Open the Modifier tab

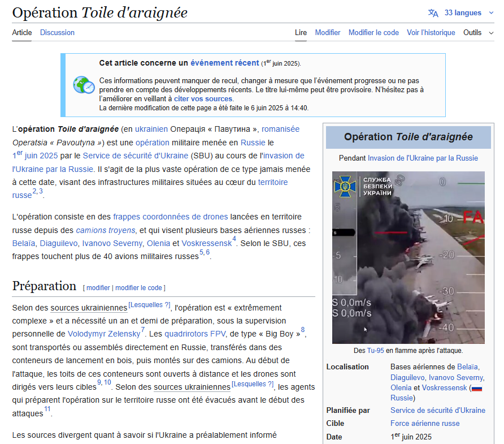coord(328,32)
